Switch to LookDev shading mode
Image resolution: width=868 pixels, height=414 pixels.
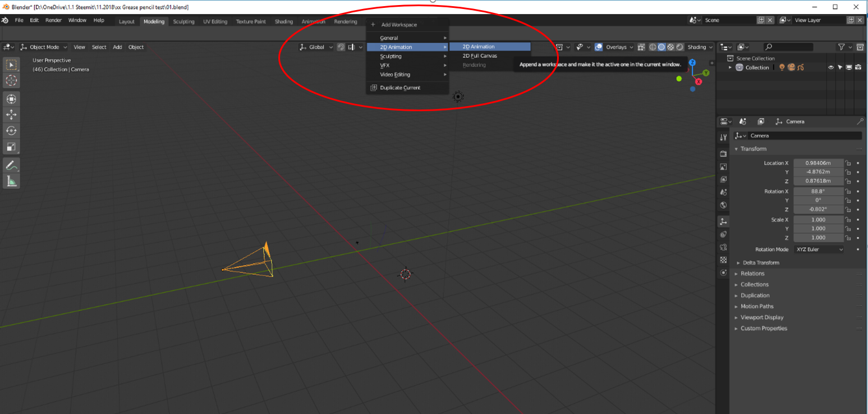670,47
